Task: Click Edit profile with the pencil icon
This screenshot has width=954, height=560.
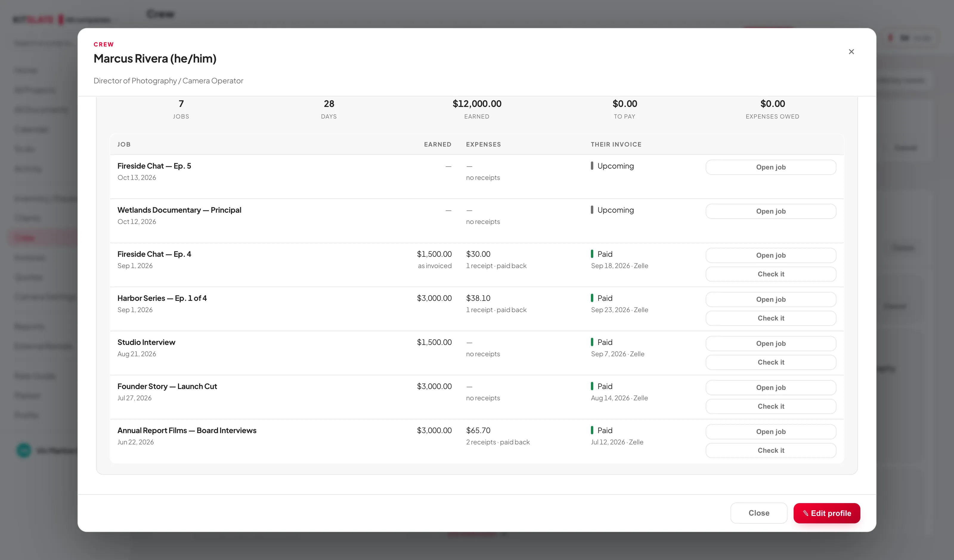Action: (827, 513)
